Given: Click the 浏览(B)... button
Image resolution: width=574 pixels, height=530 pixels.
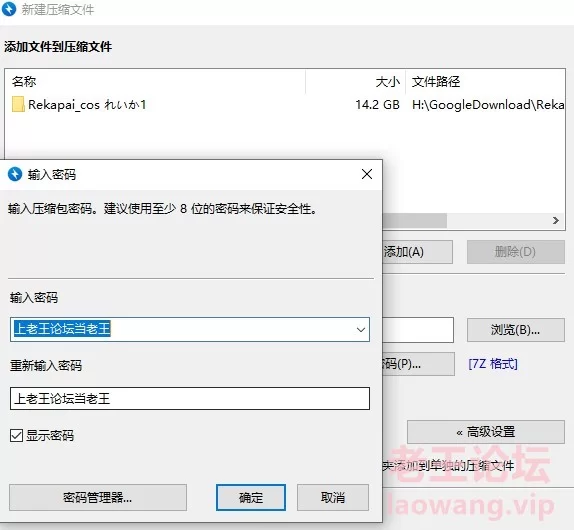Looking at the screenshot, I should tap(515, 330).
